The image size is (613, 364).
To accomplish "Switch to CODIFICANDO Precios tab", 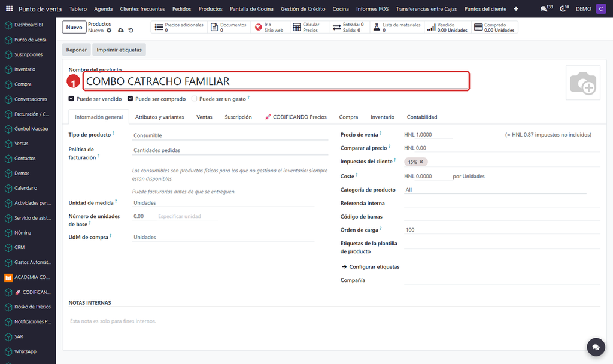I will [x=296, y=117].
